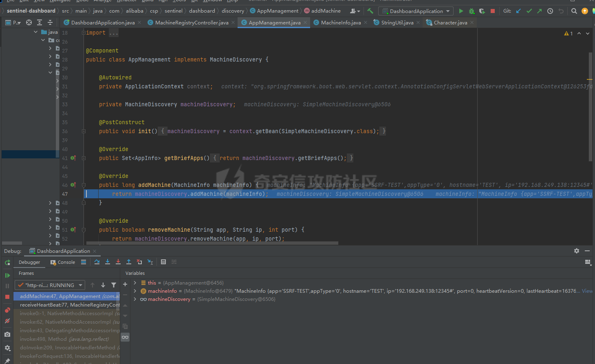Expand all in Project tool window

40,22
